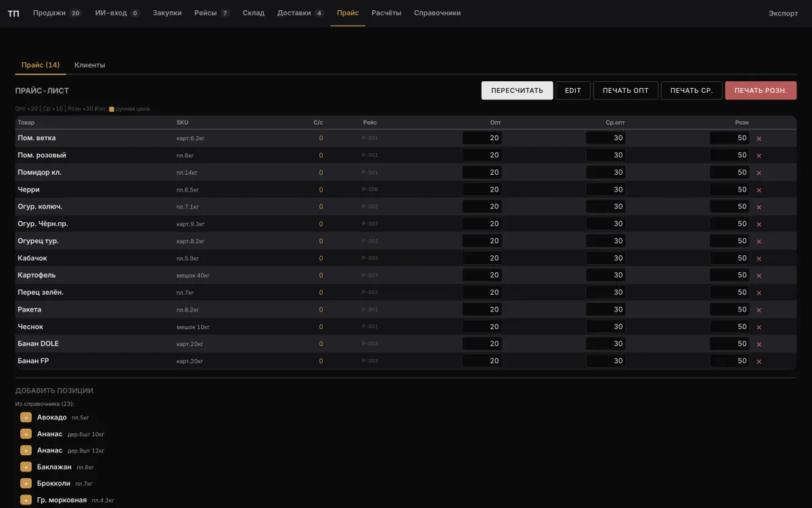Click the С/с value for Чеснок
This screenshot has width=812, height=508.
(321, 327)
